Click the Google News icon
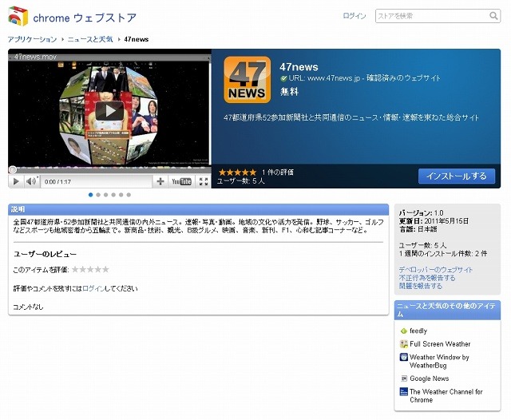 point(404,378)
